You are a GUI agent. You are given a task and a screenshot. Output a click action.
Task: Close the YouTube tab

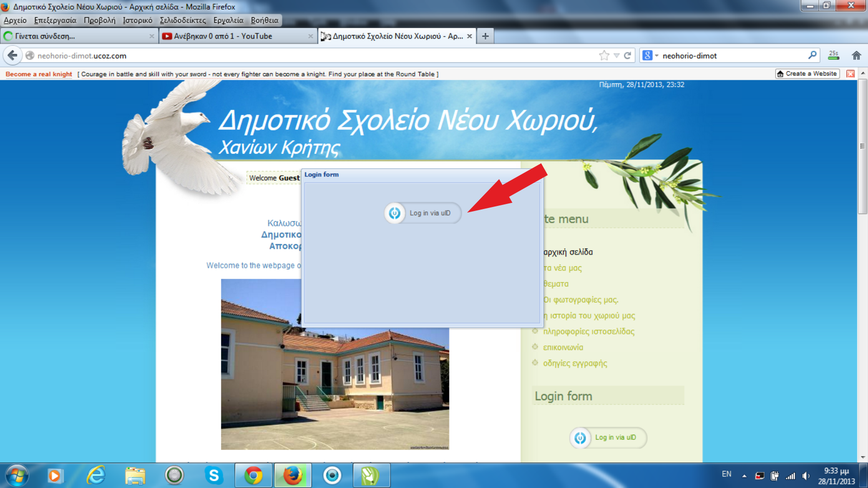pos(310,36)
